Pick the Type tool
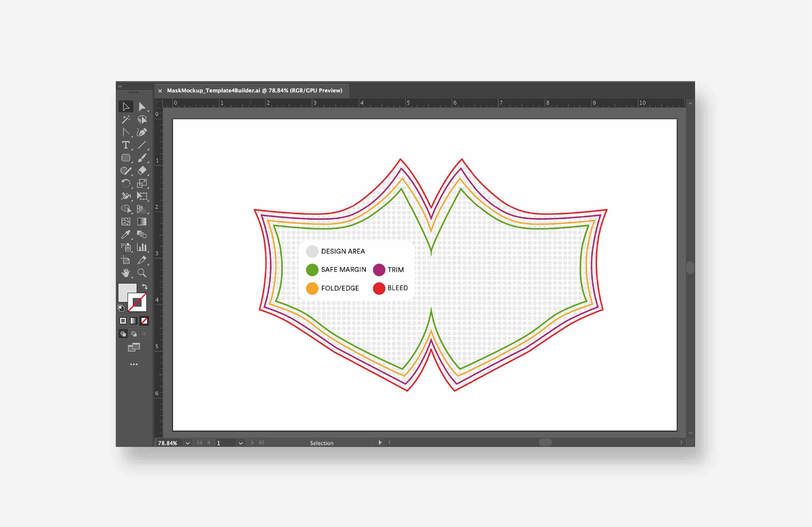Image resolution: width=812 pixels, height=527 pixels. pyautogui.click(x=126, y=145)
